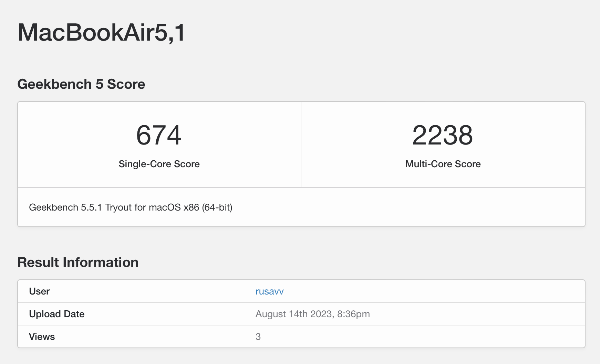The image size is (600, 364).
Task: Click the single-core score value 674
Action: click(159, 135)
